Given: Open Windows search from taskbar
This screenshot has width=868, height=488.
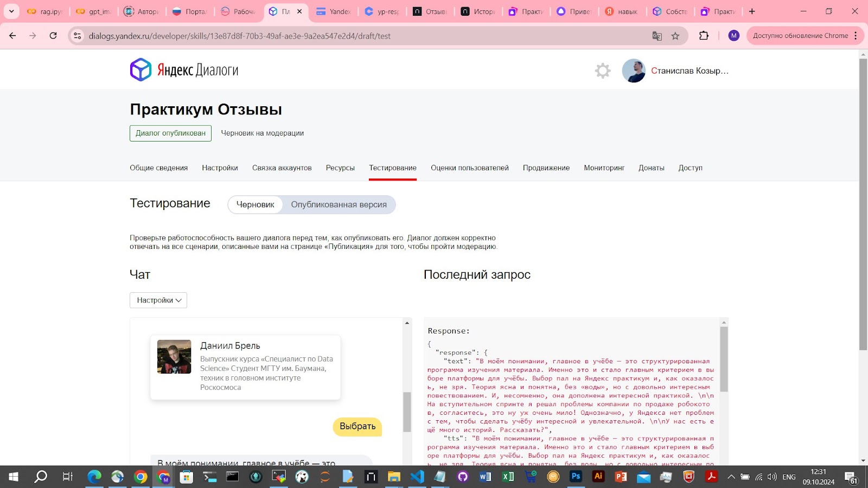Looking at the screenshot, I should [41, 477].
